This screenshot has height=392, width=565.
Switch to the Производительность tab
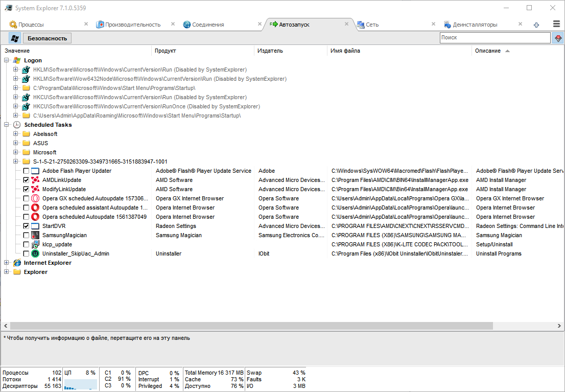pos(133,25)
